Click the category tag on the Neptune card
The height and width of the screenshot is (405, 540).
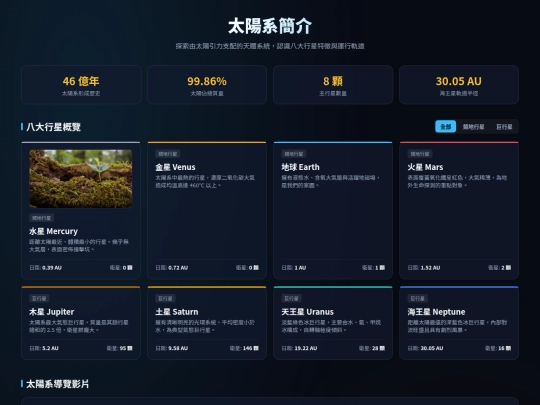click(x=417, y=298)
